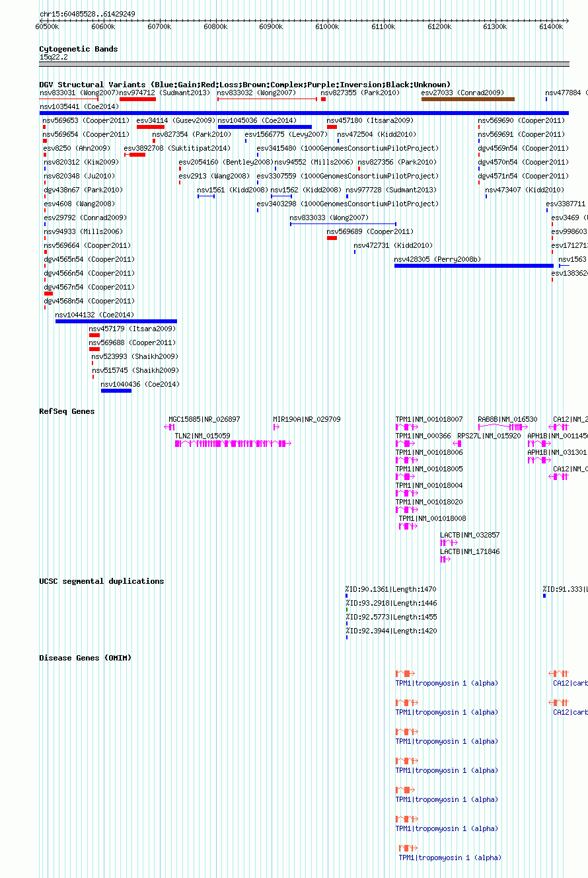Image resolution: width=588 pixels, height=878 pixels.
Task: Open variant nsv457179 (Itsara2009) label
Action: point(133,329)
